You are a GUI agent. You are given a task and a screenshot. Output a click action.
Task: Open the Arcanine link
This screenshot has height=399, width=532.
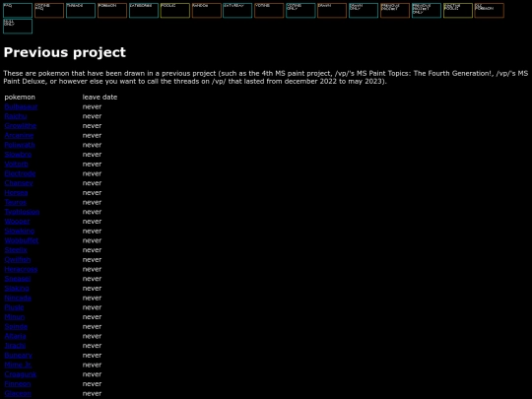[x=19, y=135]
